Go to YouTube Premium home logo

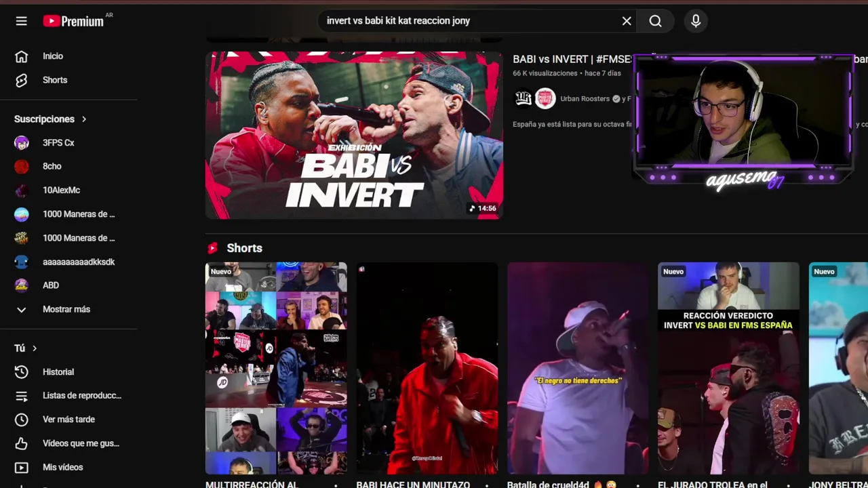(x=73, y=21)
